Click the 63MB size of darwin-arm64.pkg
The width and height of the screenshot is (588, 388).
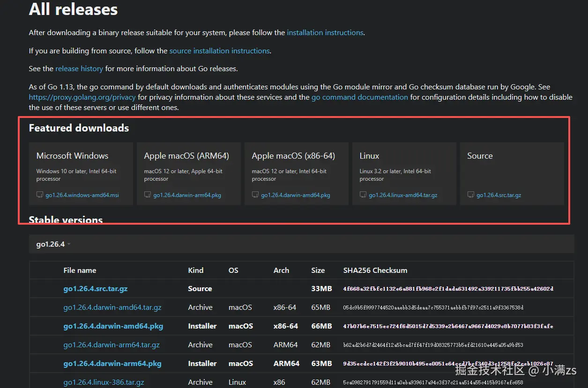321,364
